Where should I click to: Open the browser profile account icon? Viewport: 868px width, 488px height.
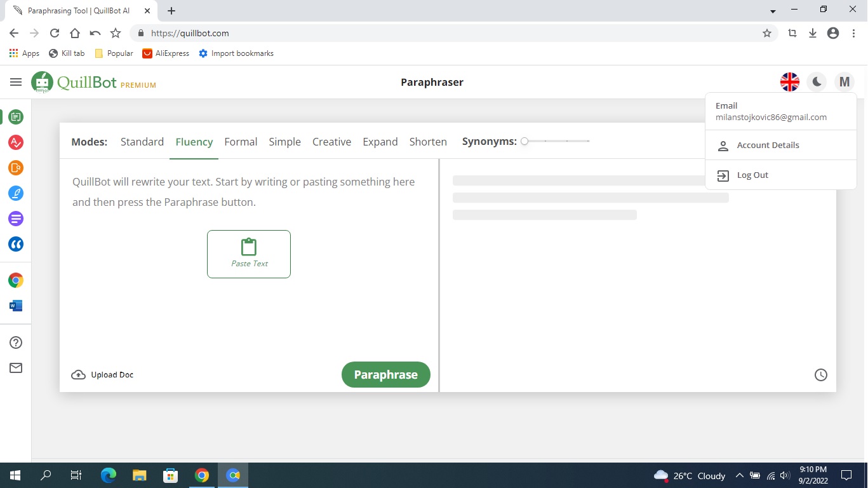click(x=833, y=33)
